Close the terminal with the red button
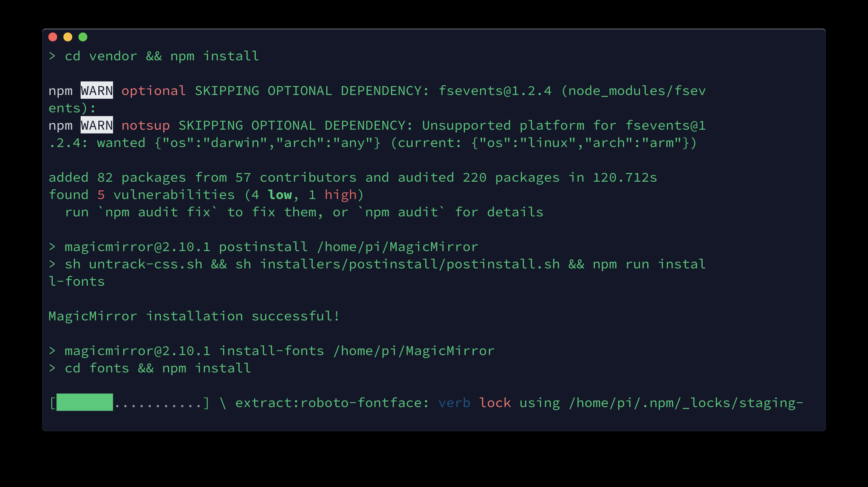 [x=53, y=37]
